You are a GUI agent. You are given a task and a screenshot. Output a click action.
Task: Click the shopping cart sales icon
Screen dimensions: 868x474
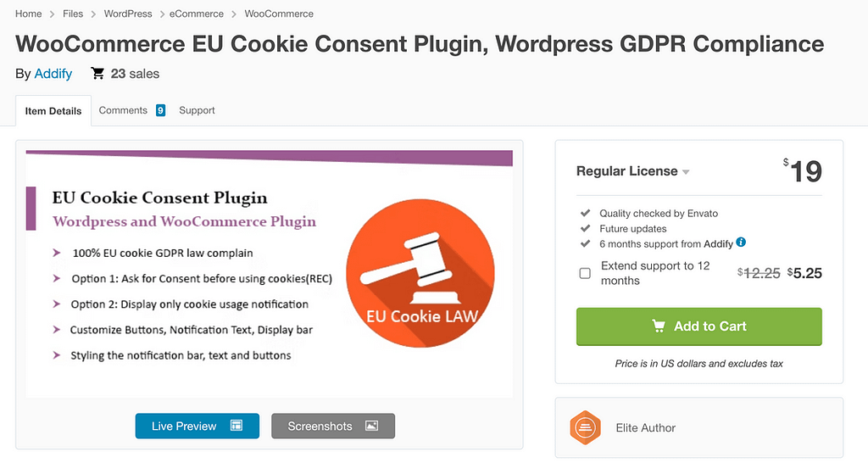pos(98,74)
